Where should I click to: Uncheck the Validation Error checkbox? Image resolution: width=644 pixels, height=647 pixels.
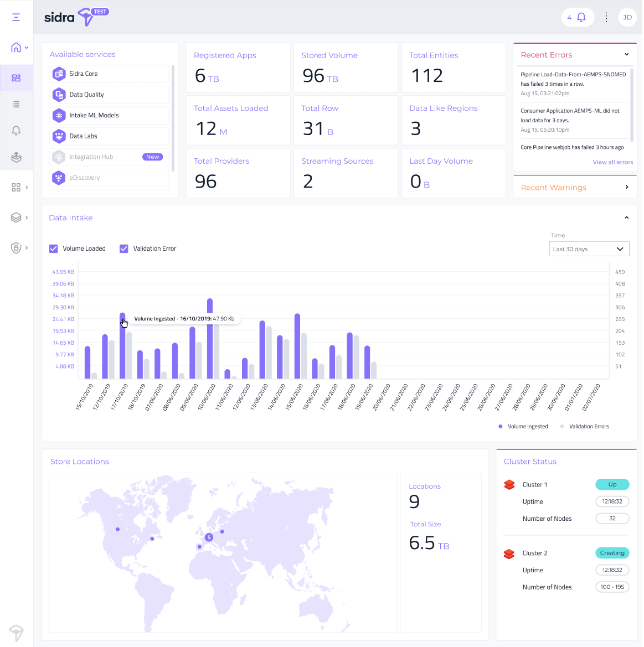(124, 249)
